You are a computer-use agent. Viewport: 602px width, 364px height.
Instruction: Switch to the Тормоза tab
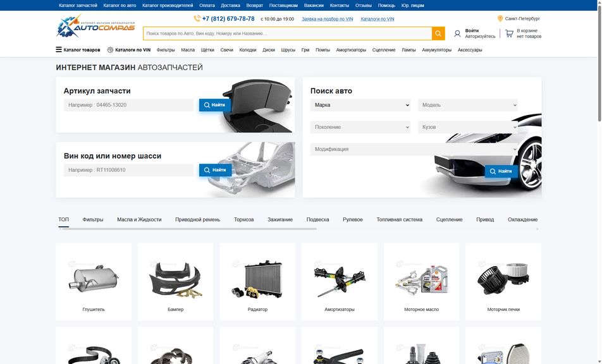pos(244,219)
